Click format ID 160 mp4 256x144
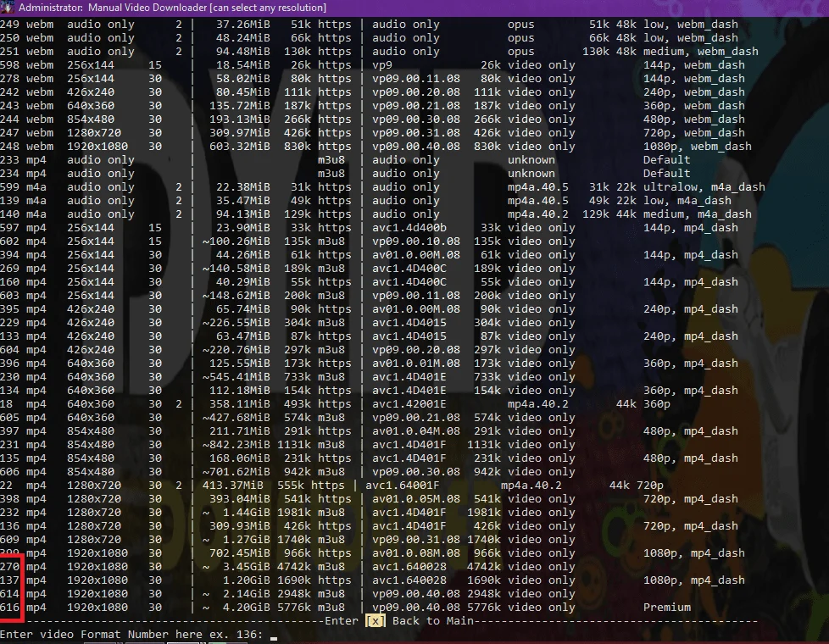 9,282
